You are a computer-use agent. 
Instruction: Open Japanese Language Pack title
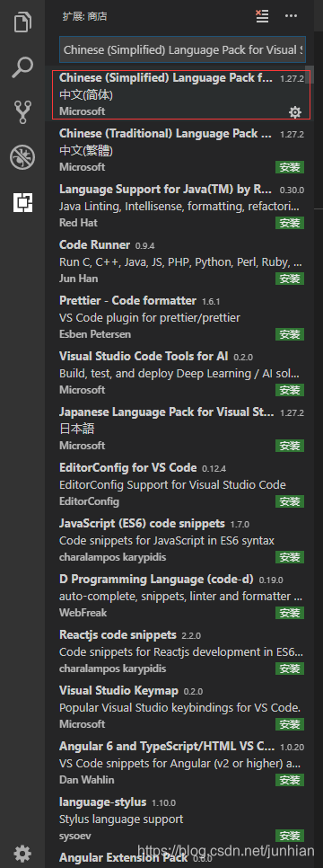[167, 412]
